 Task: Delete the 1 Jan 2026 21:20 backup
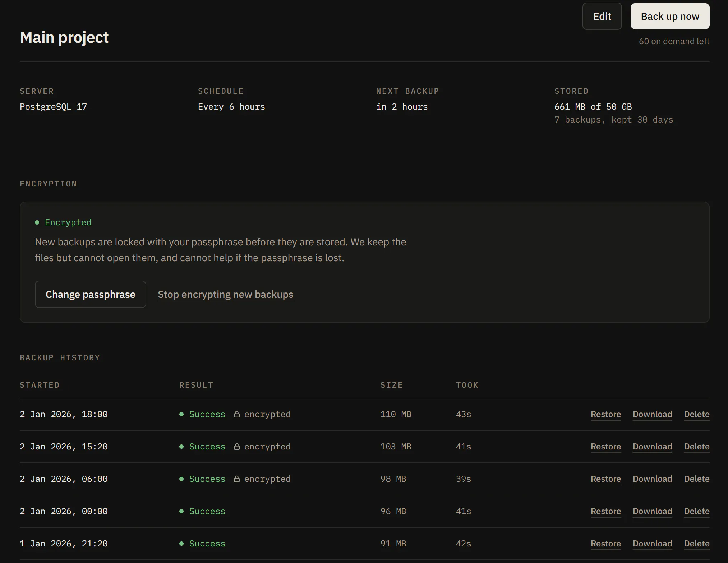pyautogui.click(x=696, y=544)
